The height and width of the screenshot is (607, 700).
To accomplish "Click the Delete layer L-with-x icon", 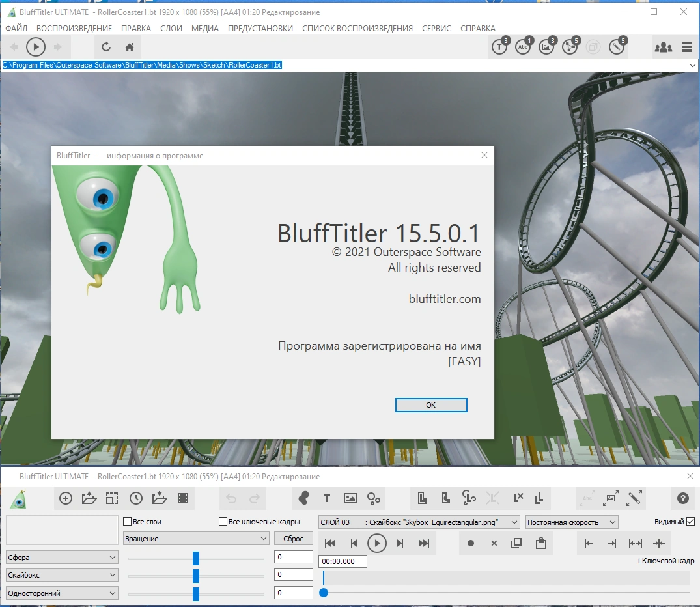I will [518, 498].
